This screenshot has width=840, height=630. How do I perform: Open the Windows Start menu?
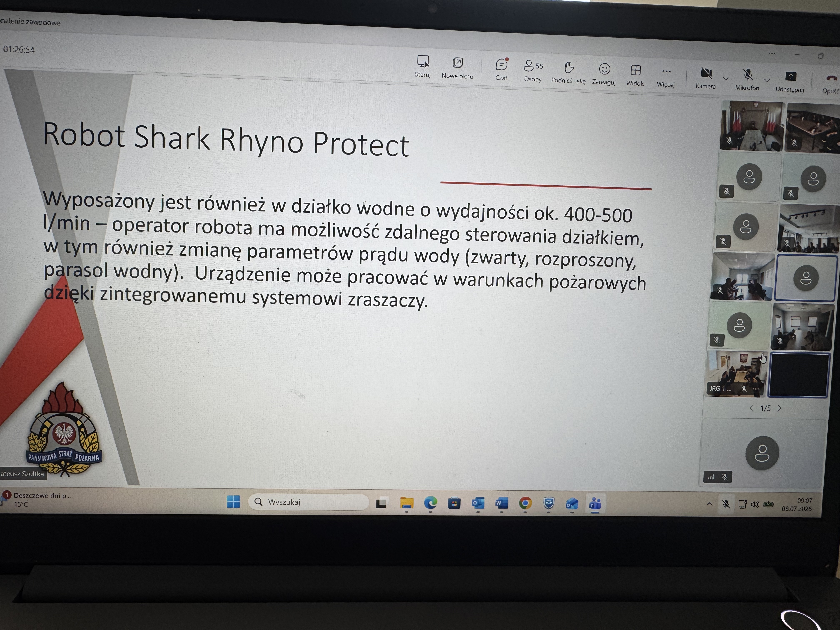pos(233,501)
